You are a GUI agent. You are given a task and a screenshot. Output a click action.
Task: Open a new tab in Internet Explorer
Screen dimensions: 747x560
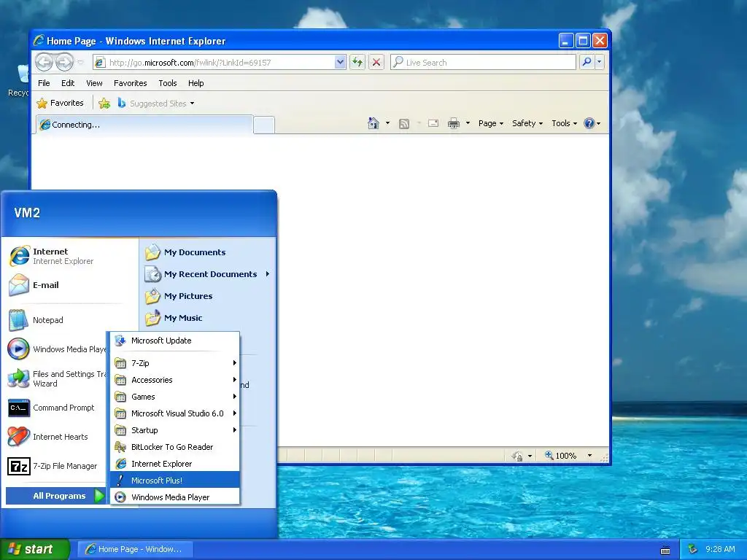click(264, 125)
